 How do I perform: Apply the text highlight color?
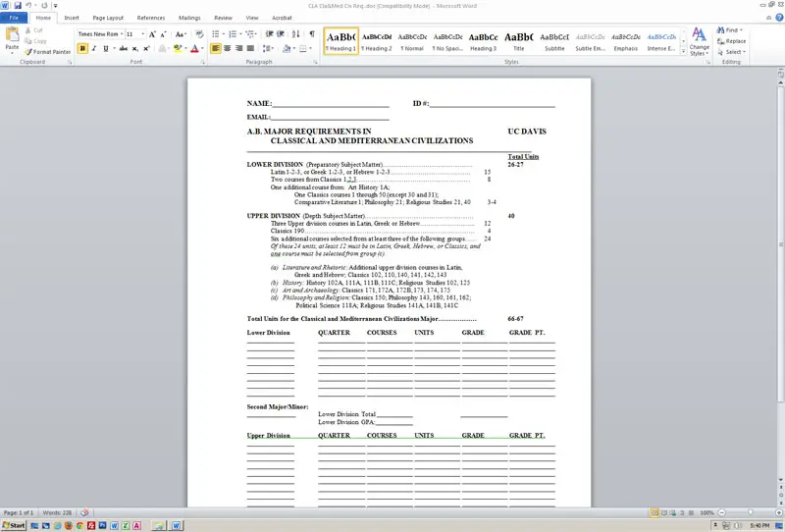[x=178, y=49]
